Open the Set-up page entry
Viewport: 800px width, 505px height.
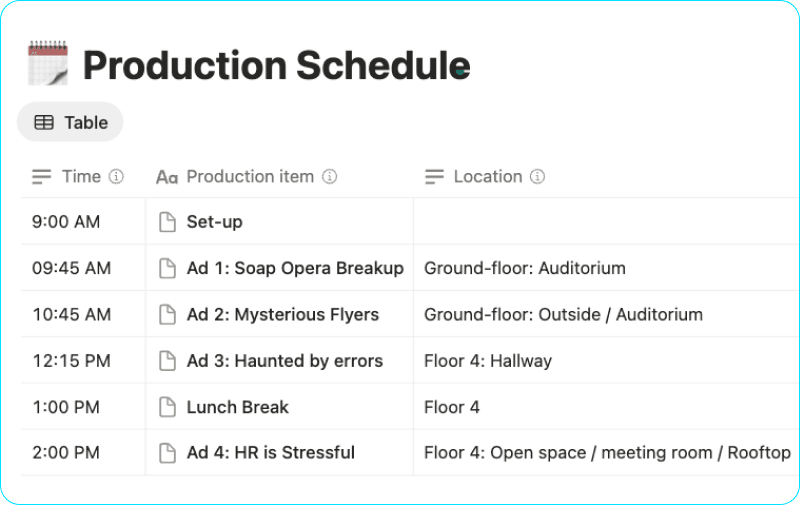[x=214, y=222]
